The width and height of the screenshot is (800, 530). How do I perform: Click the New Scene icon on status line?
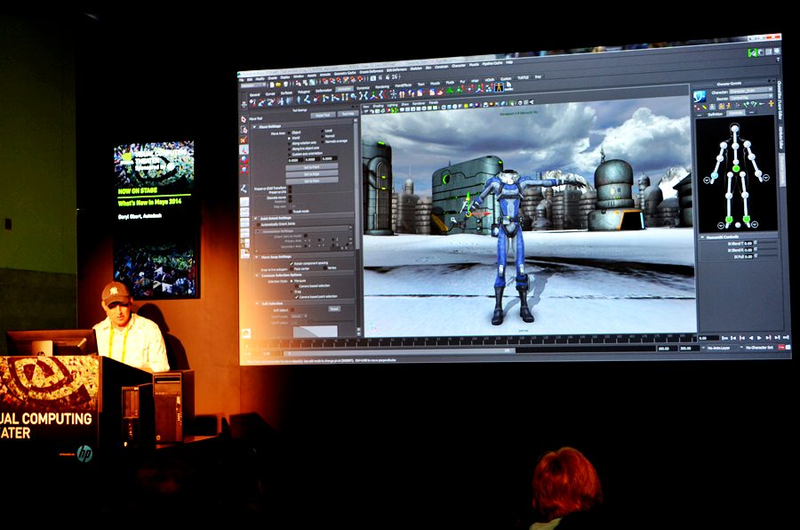[272, 85]
